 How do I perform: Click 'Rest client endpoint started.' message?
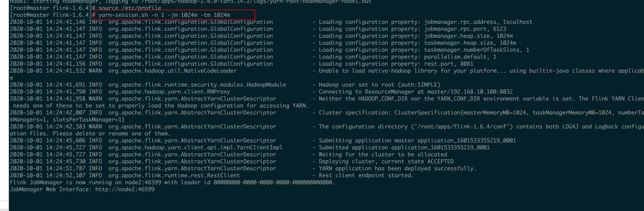[x=366, y=176]
